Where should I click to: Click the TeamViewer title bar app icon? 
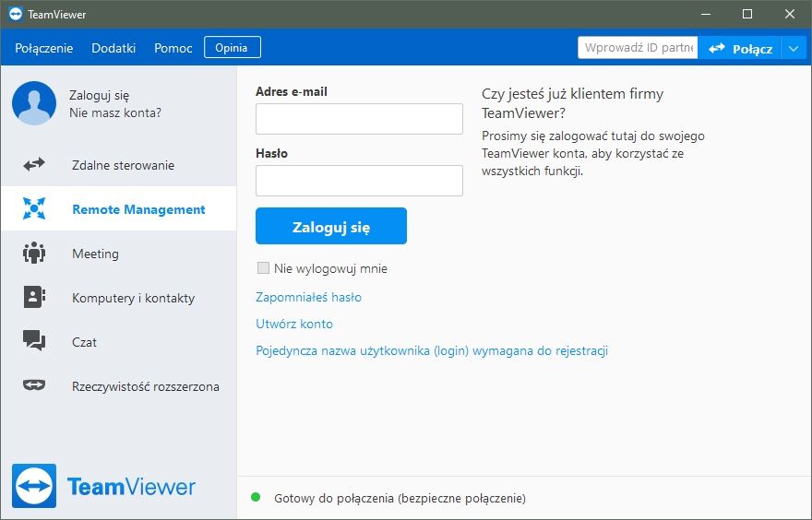[16, 14]
